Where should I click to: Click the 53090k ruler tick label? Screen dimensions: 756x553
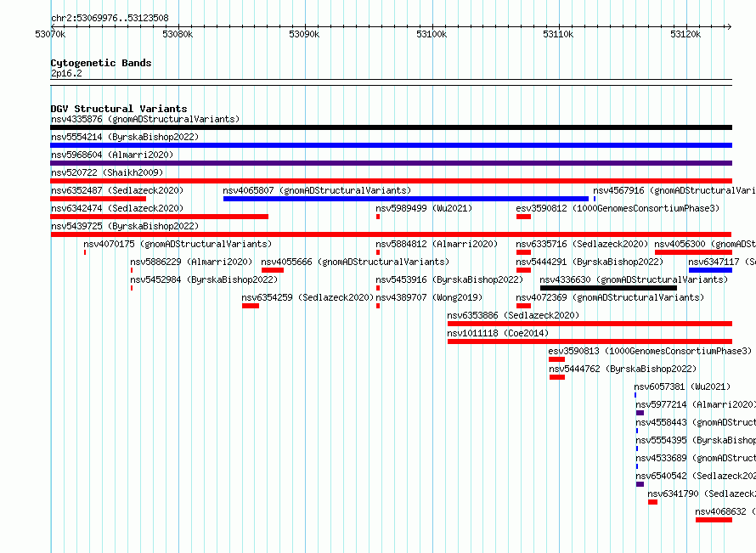click(x=304, y=34)
